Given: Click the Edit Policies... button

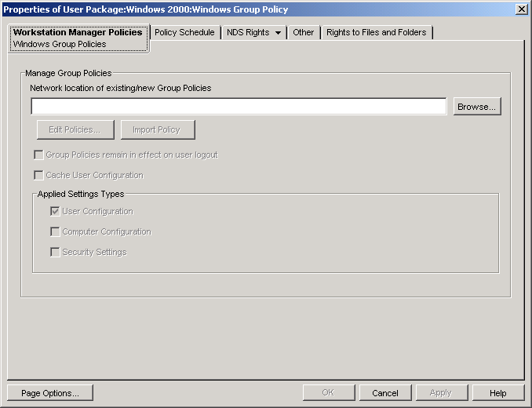Looking at the screenshot, I should pos(75,130).
